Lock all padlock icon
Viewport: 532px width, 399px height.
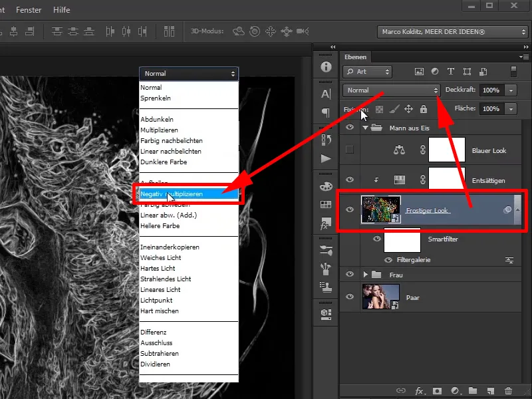pos(424,109)
